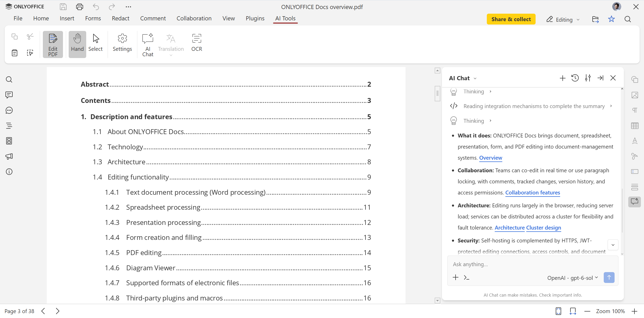Redo the last action
Viewport: 644px width, 318px height.
(x=112, y=7)
